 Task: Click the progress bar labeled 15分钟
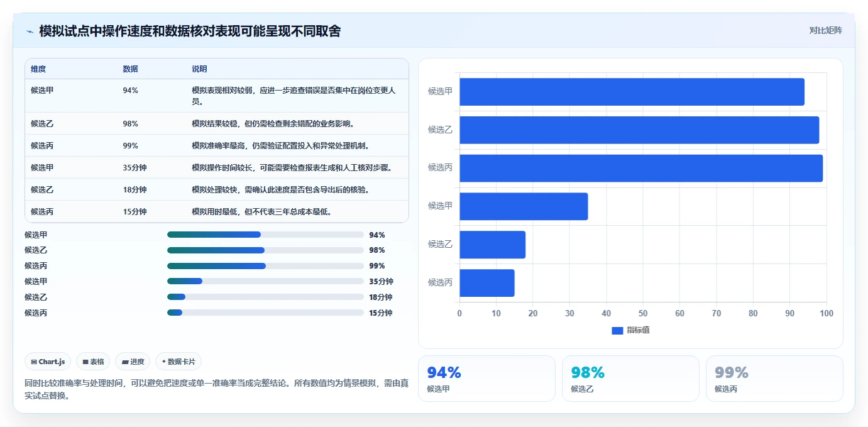point(265,313)
